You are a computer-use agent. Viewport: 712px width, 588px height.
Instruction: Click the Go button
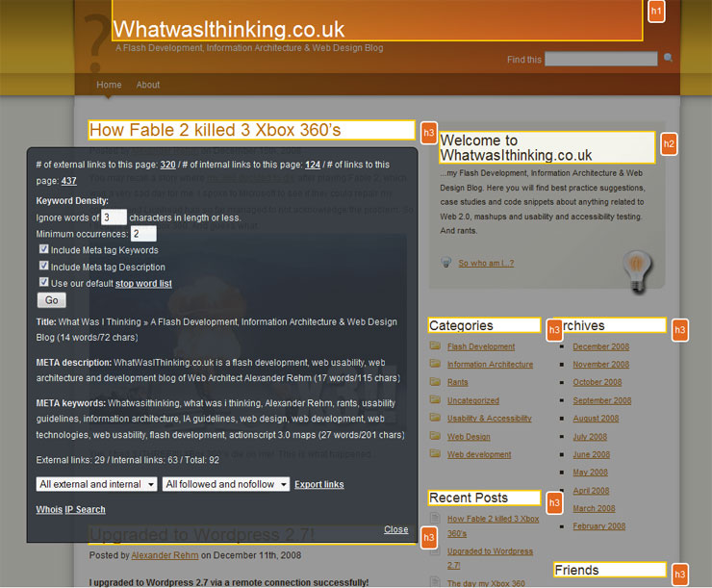click(52, 300)
